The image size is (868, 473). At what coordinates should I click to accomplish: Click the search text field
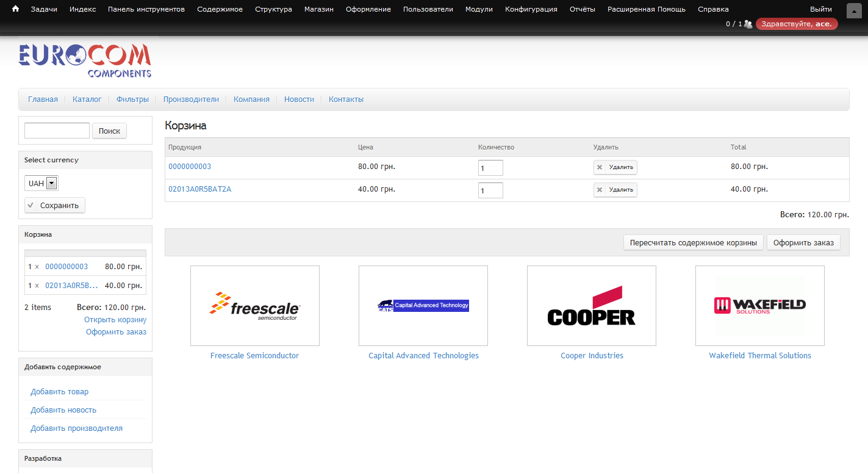tap(57, 131)
